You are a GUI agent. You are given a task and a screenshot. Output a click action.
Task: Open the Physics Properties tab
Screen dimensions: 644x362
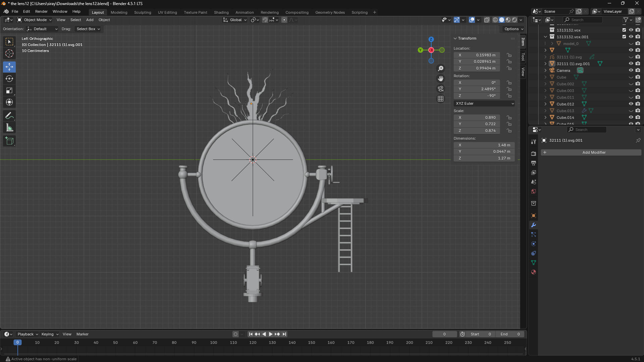[x=533, y=243]
